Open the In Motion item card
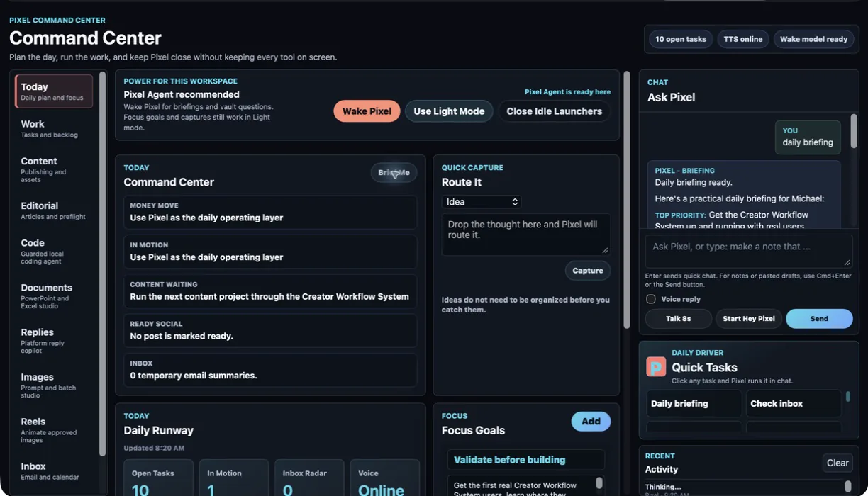Screen dimensions: 868x496 [270, 252]
